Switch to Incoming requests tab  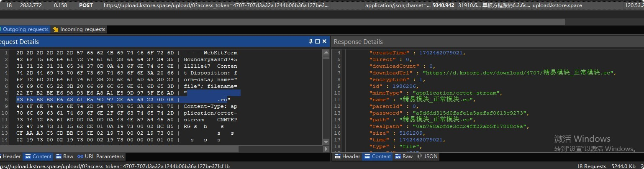[79, 29]
